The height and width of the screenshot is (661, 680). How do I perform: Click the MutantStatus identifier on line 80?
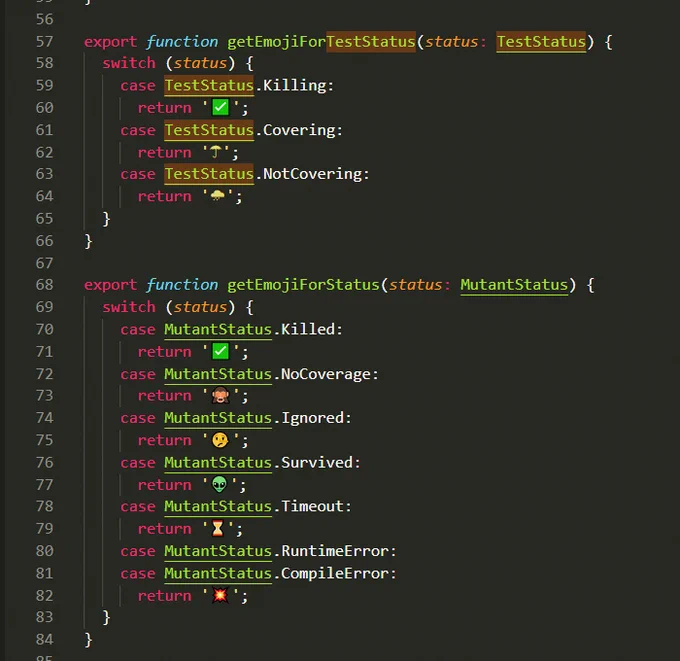(x=218, y=551)
